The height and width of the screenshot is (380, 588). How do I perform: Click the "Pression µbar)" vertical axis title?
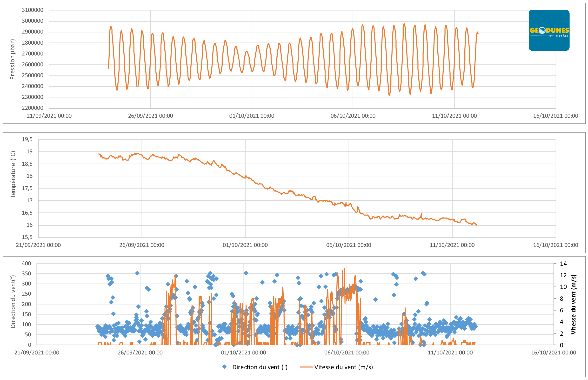(12, 59)
